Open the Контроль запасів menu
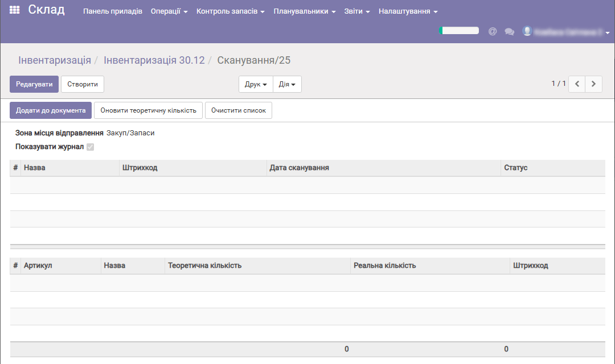615x364 pixels. click(230, 11)
